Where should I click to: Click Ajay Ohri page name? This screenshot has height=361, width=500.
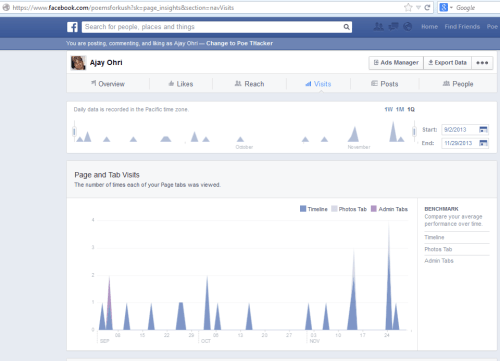click(106, 63)
